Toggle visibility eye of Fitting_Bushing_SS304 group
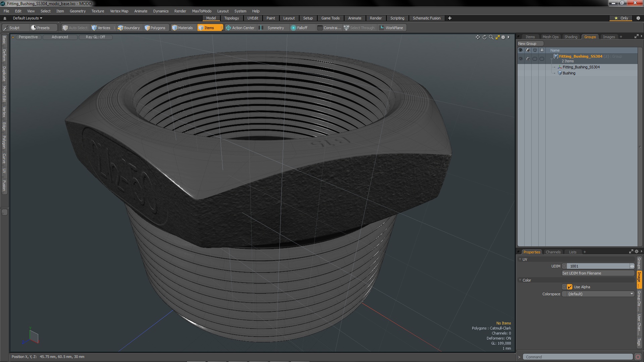The image size is (644, 362). pos(521,59)
